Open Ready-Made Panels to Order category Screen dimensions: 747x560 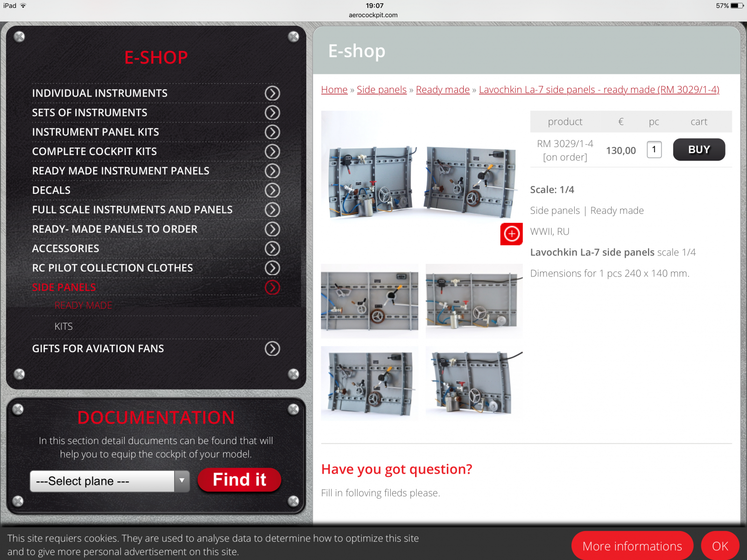[x=115, y=229]
